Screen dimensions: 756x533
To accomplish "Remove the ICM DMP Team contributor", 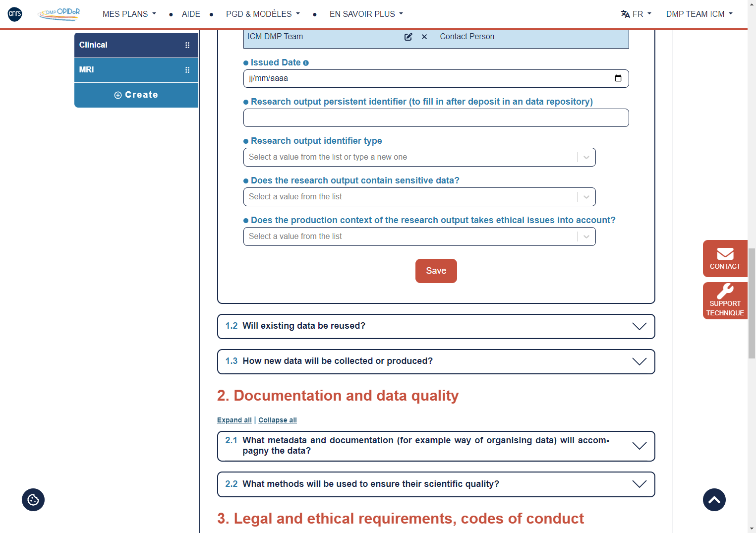I will [424, 37].
